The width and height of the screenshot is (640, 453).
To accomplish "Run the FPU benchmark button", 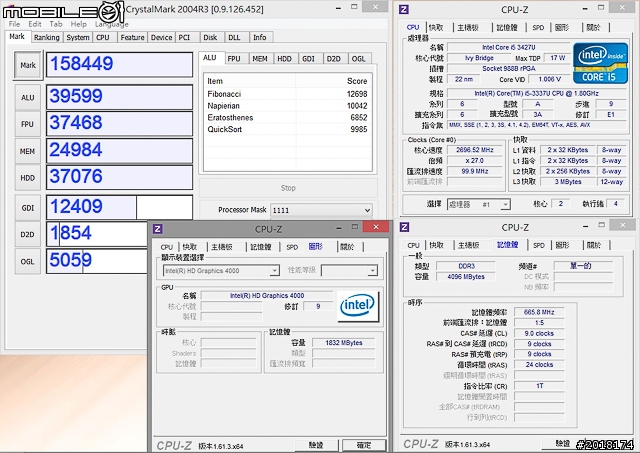I will tap(28, 124).
